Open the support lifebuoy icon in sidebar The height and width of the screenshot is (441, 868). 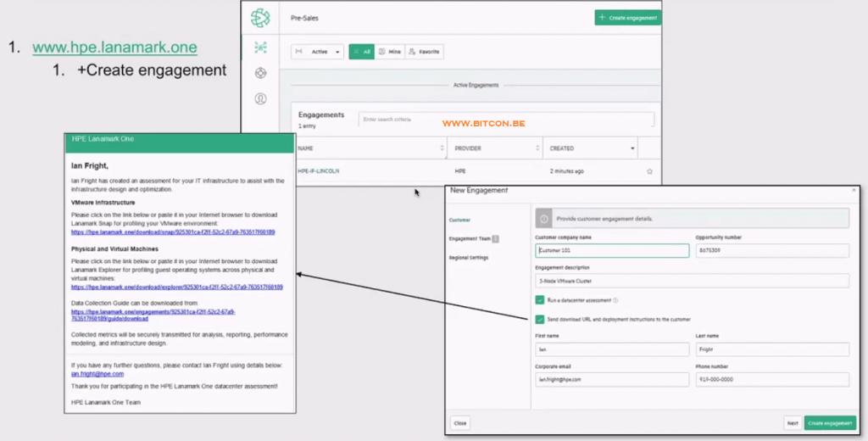tap(260, 73)
